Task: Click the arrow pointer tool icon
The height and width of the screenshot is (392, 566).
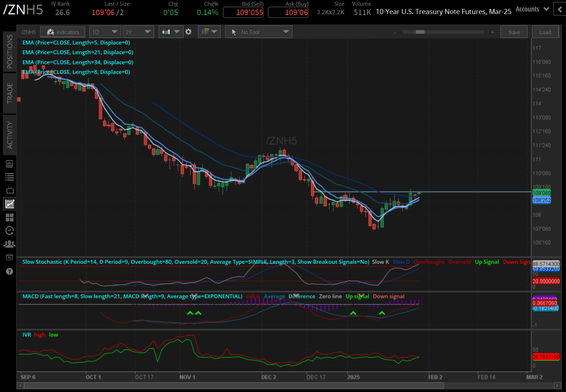Action: tap(234, 32)
